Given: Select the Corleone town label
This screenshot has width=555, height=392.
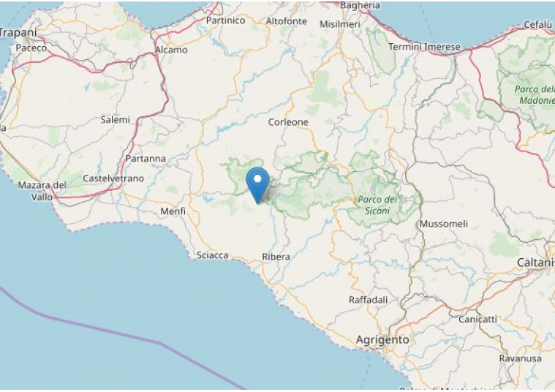Looking at the screenshot, I should (x=288, y=122).
